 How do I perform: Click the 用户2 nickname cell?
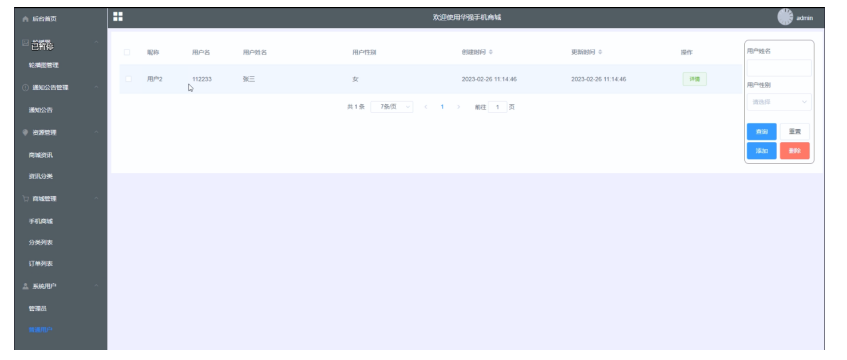[x=154, y=79]
